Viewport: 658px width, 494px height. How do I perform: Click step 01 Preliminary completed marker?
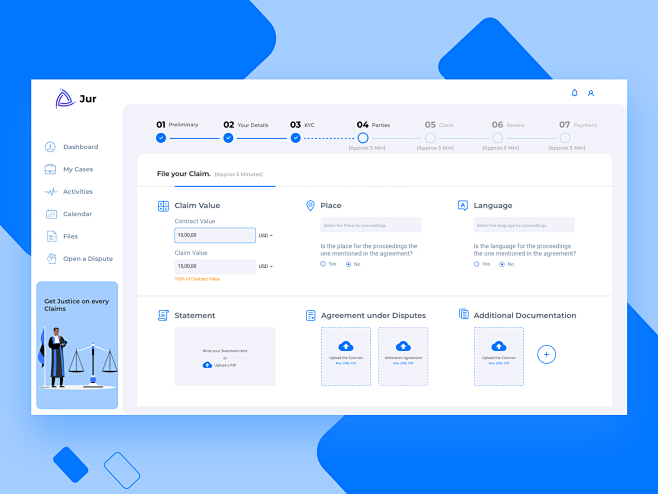161,138
